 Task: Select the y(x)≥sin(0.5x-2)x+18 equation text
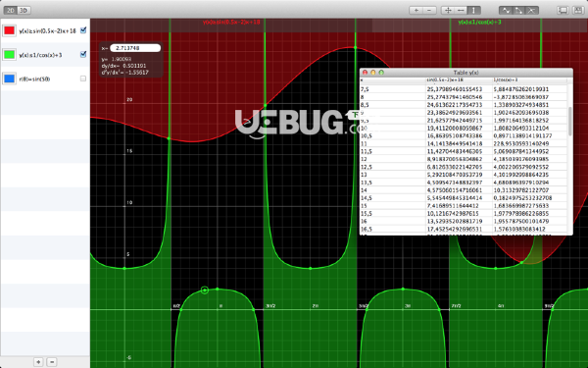point(48,30)
